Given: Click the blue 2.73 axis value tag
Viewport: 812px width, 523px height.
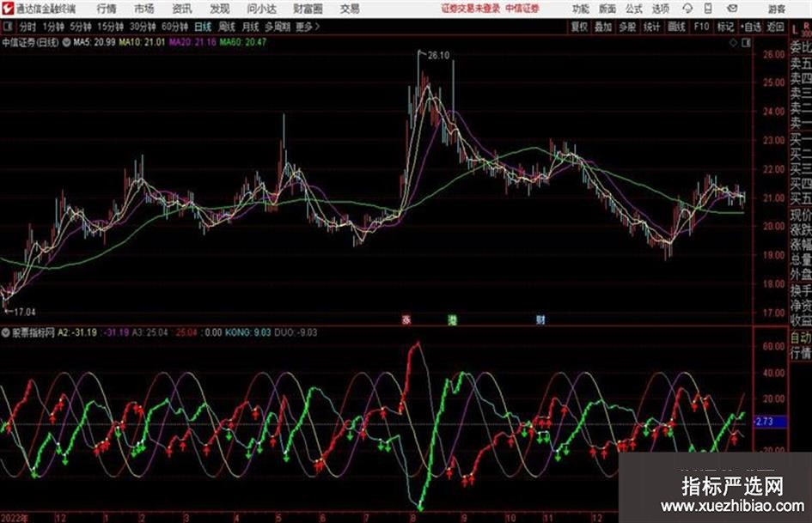Looking at the screenshot, I should pyautogui.click(x=771, y=422).
